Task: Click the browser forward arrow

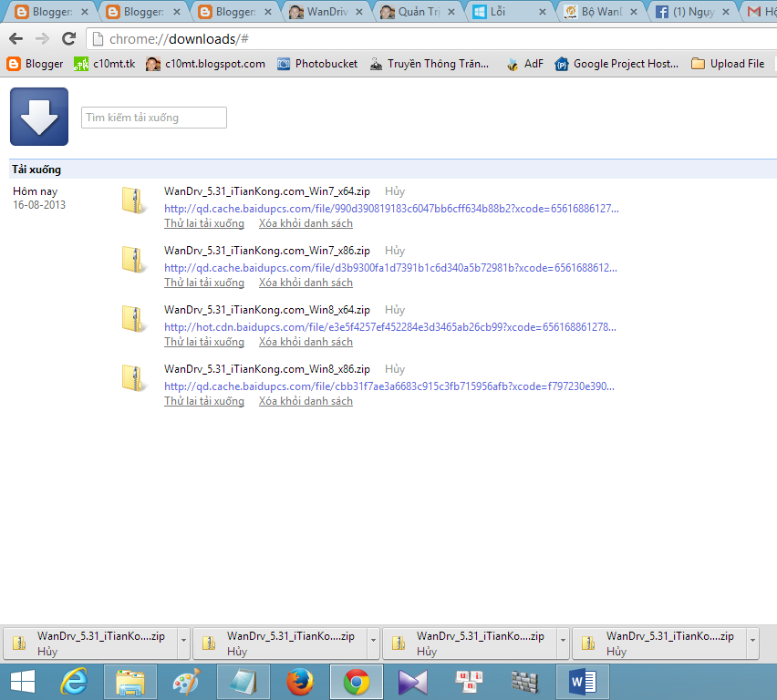Action: pyautogui.click(x=43, y=38)
